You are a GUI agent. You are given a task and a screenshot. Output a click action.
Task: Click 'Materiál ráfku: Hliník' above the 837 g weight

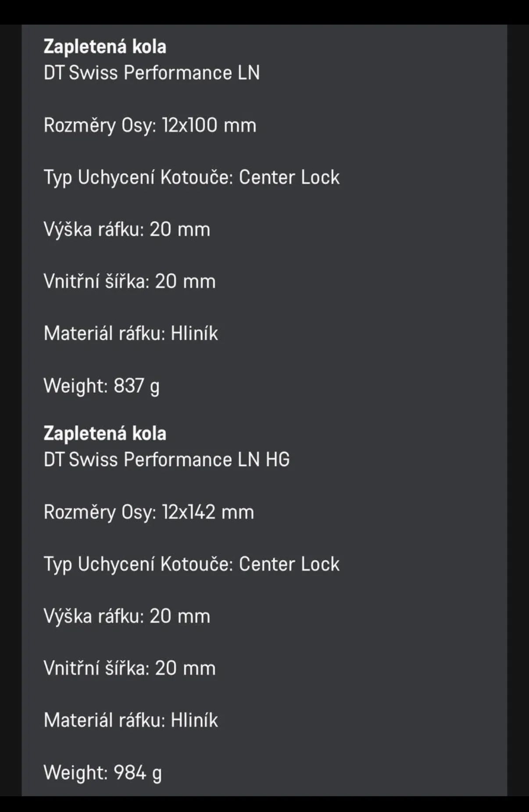pyautogui.click(x=131, y=334)
